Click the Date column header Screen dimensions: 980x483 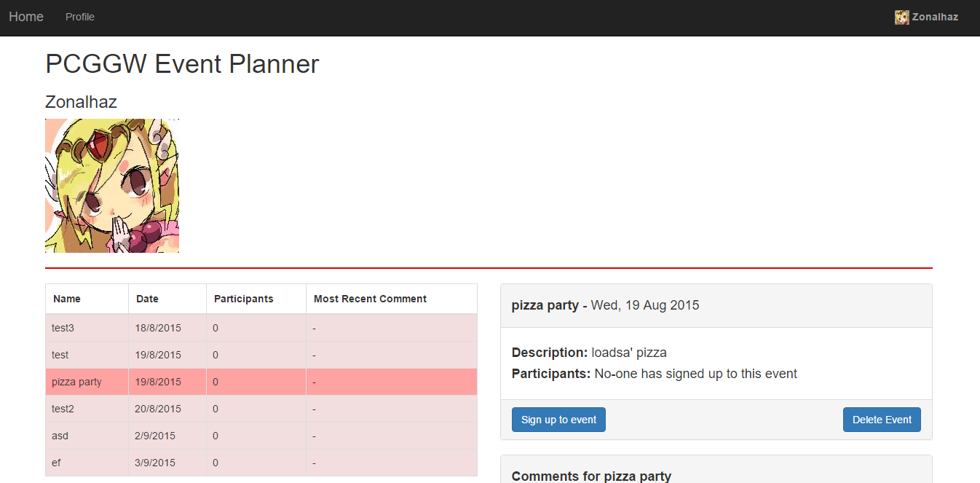pyautogui.click(x=147, y=299)
